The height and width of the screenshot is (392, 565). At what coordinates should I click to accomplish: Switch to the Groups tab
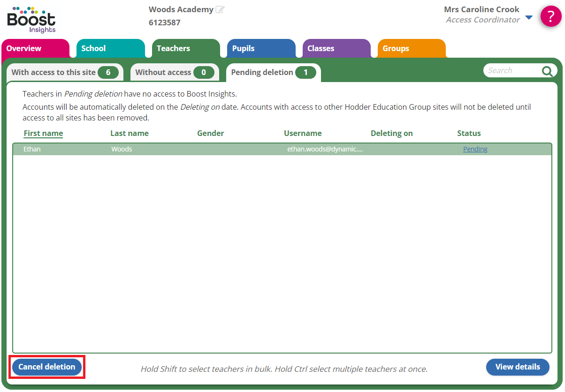[396, 48]
